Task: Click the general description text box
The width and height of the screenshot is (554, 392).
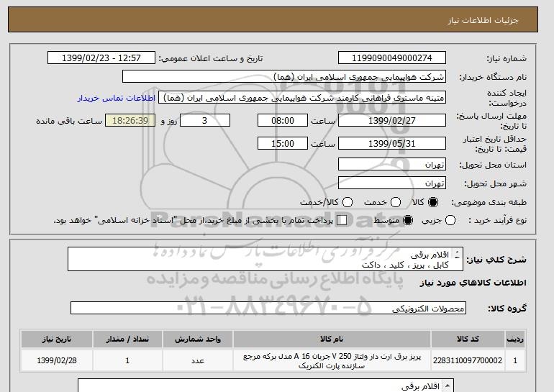Action: pyautogui.click(x=265, y=259)
